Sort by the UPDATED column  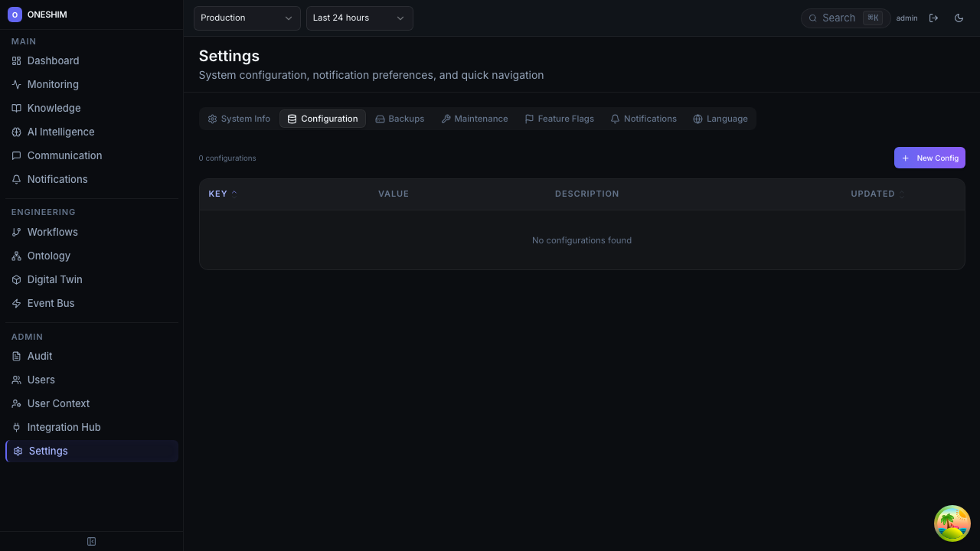click(877, 194)
